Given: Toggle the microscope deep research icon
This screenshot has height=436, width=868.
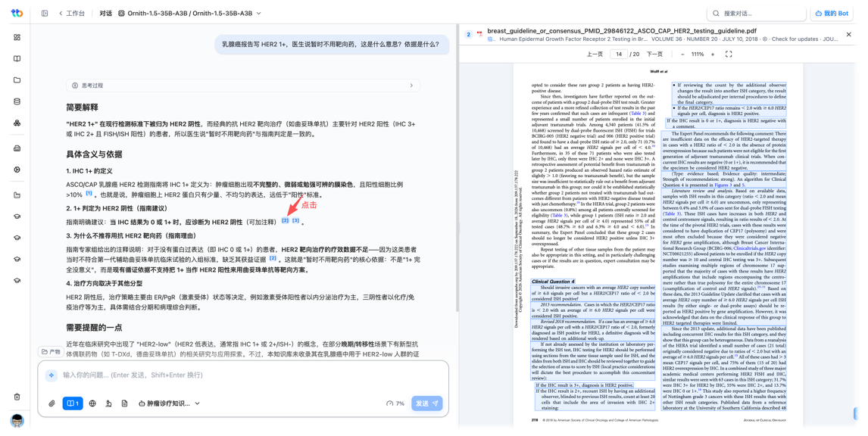Looking at the screenshot, I should coord(108,403).
